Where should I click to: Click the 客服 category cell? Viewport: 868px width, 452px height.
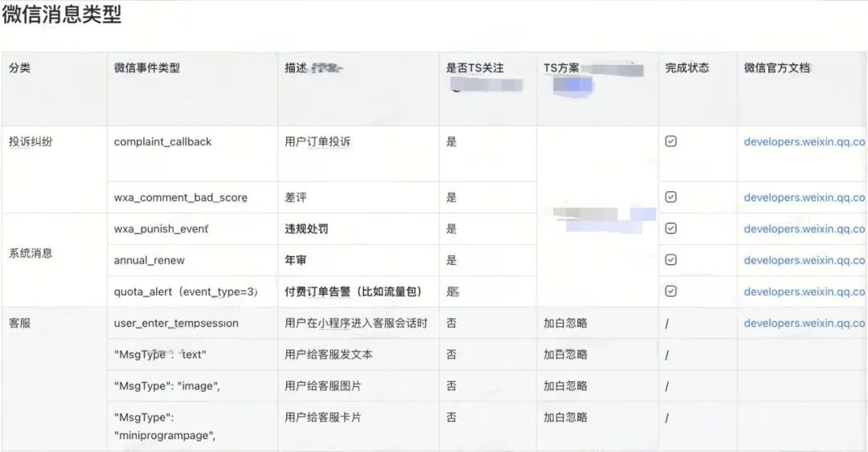55,379
